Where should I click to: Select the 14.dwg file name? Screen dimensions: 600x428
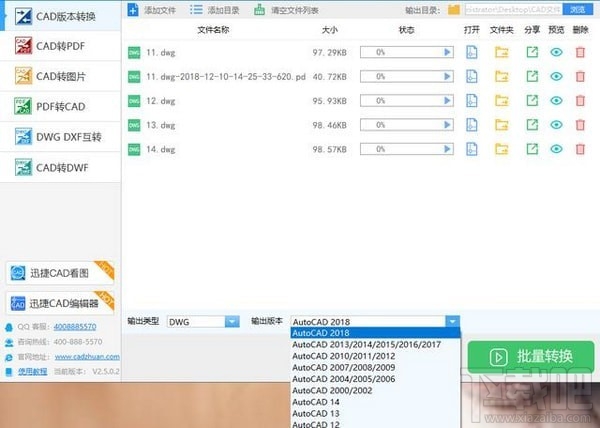pos(161,149)
